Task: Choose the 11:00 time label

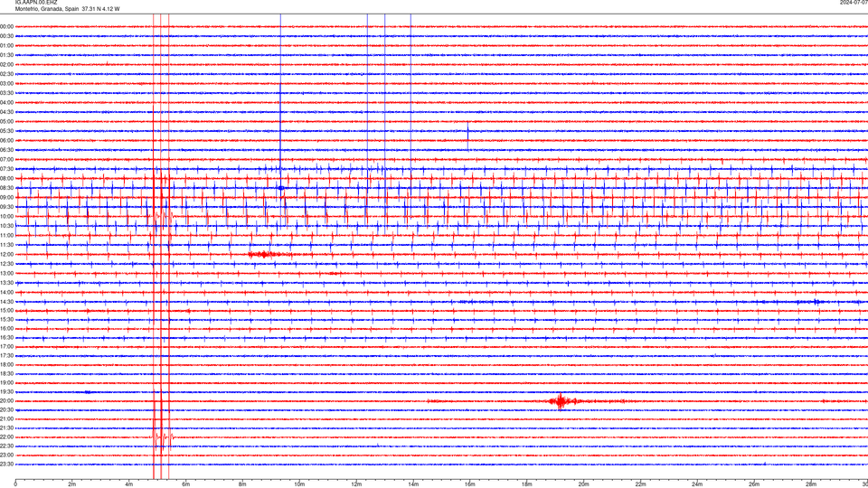Action: tap(6, 235)
